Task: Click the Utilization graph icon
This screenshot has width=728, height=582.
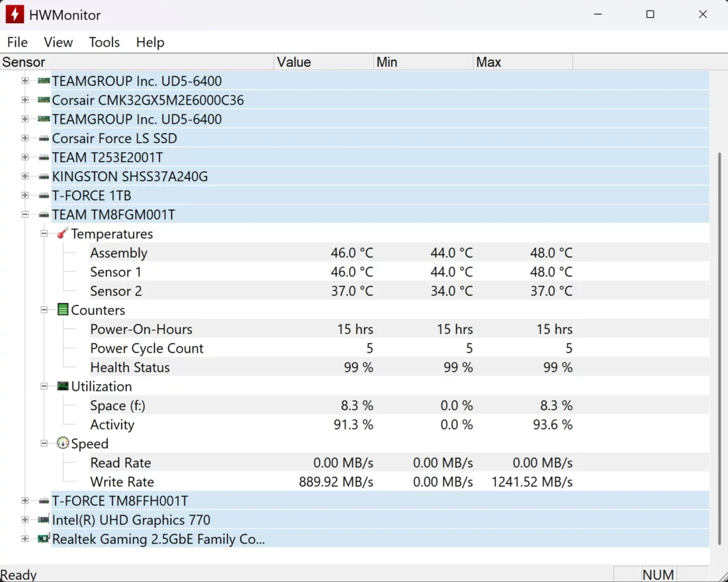Action: coord(63,386)
